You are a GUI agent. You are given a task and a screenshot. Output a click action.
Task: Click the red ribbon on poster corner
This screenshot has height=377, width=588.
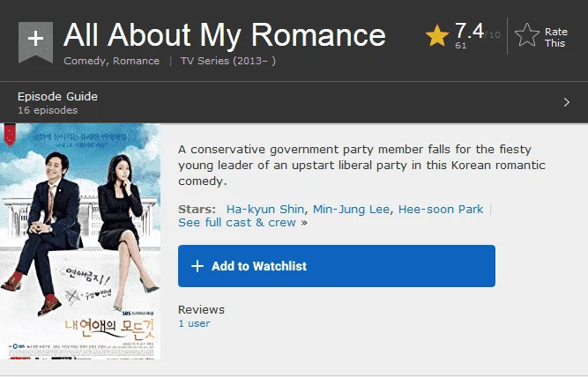coord(10,134)
